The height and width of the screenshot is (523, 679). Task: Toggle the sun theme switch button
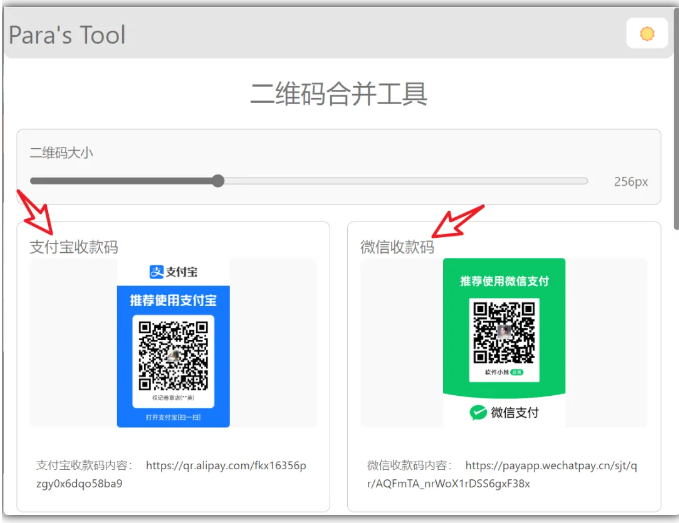point(647,33)
